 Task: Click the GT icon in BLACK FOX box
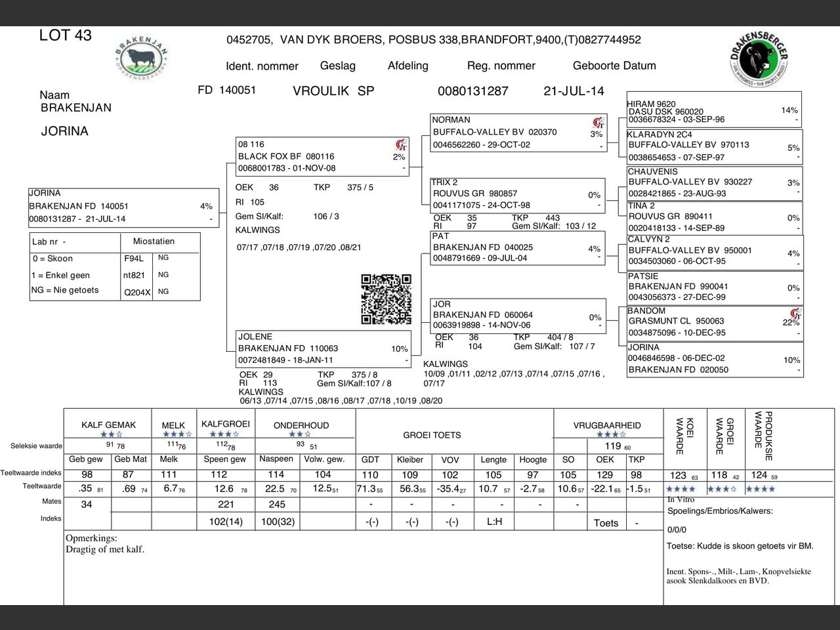point(402,145)
